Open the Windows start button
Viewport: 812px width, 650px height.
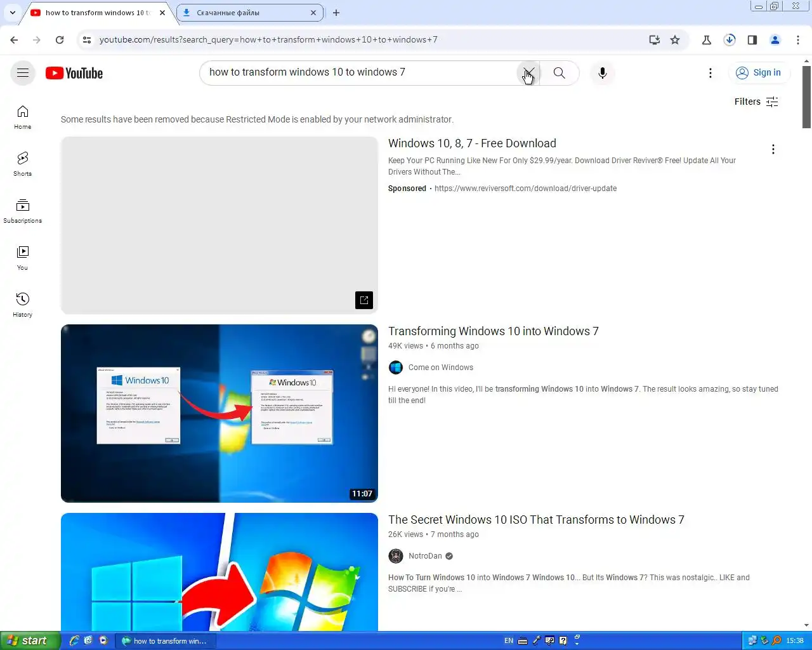point(30,640)
